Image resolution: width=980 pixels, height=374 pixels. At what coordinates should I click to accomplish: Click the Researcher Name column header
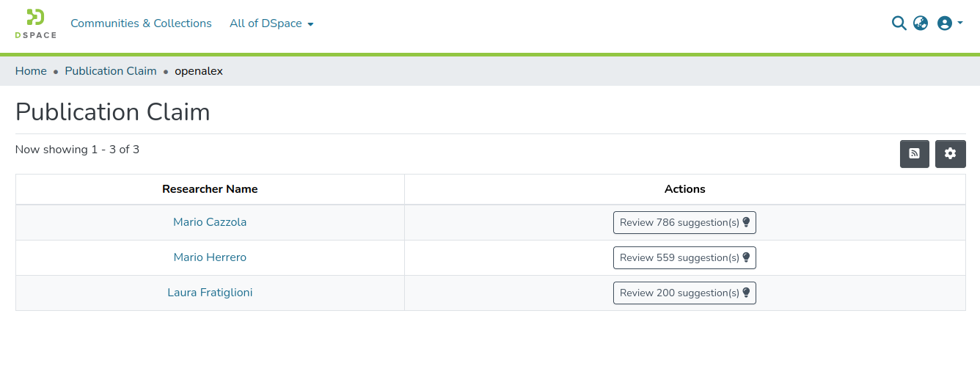(210, 189)
